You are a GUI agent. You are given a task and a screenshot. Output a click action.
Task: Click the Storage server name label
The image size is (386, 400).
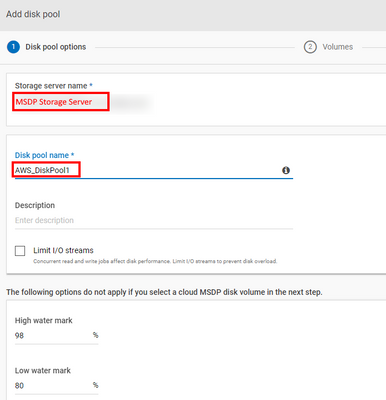click(x=53, y=86)
